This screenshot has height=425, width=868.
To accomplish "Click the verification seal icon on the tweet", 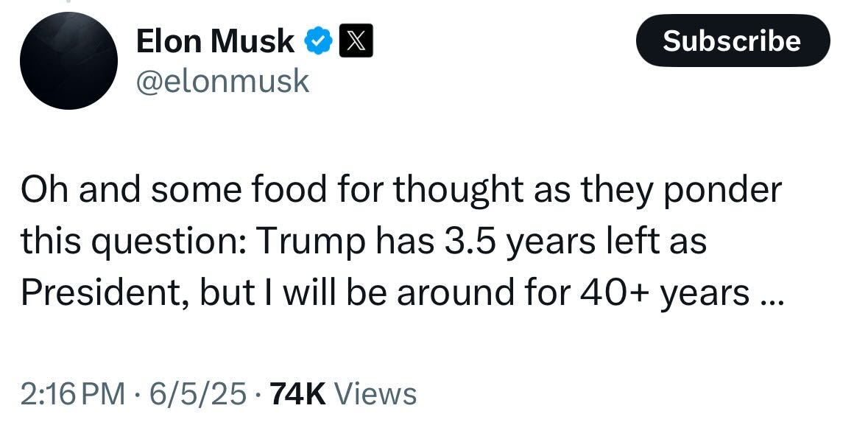I will 319,41.
